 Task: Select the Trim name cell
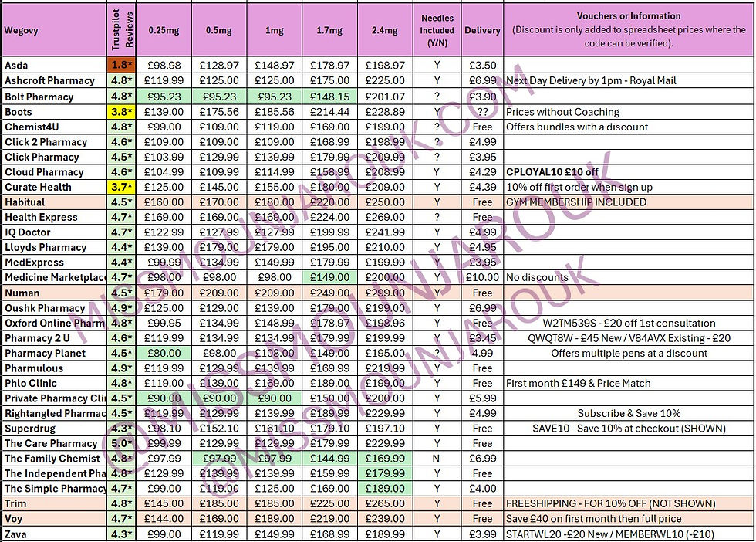54,503
